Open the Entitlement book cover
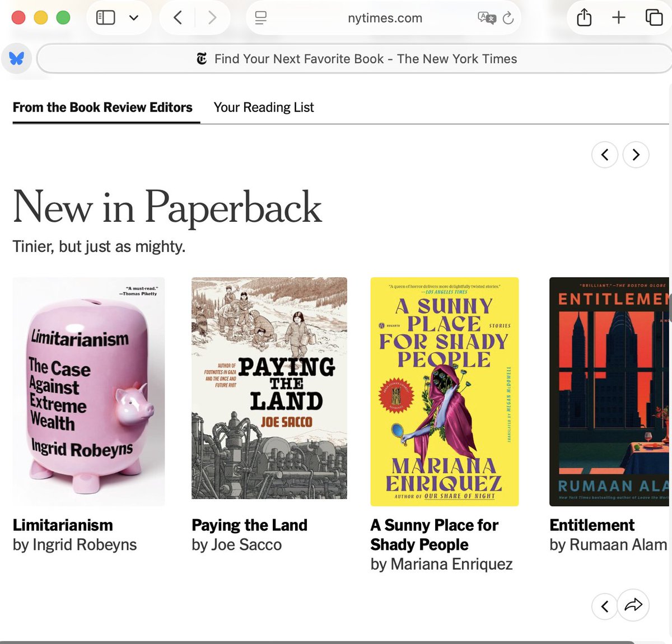The height and width of the screenshot is (644, 672). coord(609,391)
